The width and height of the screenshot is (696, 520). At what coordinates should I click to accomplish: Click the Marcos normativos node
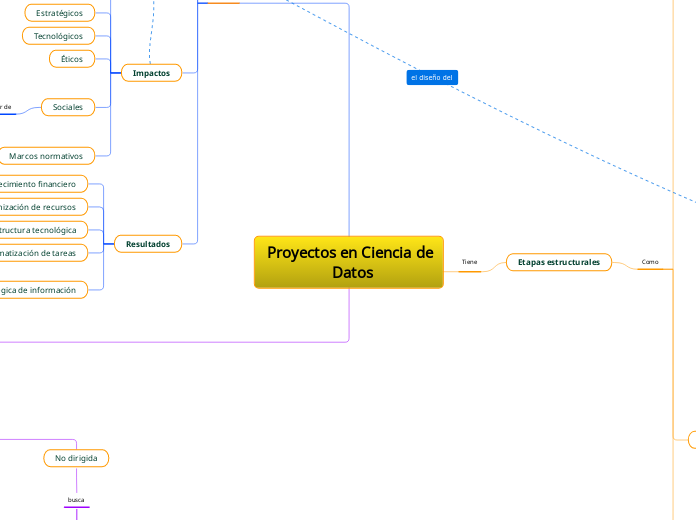pos(46,156)
